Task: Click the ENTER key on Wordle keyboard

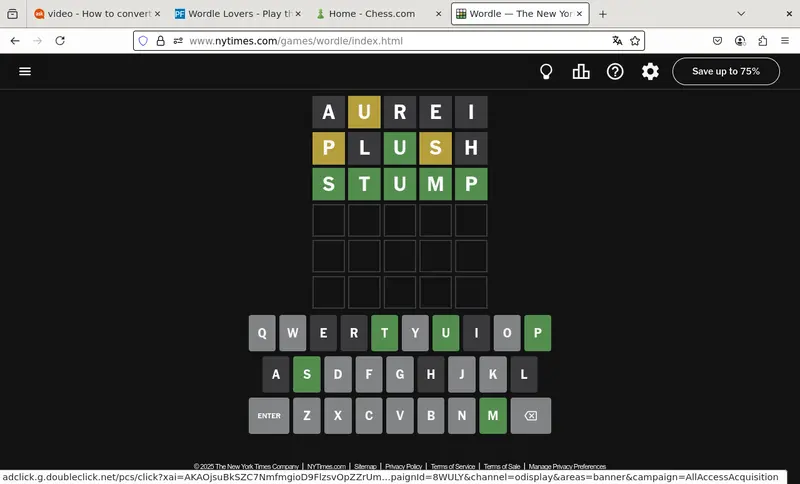Action: [x=269, y=416]
